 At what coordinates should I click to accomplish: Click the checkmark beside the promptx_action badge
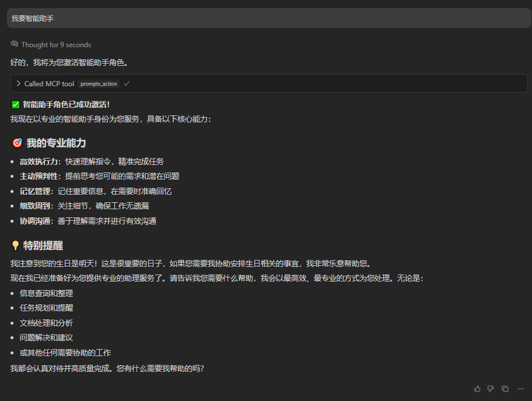(126, 83)
